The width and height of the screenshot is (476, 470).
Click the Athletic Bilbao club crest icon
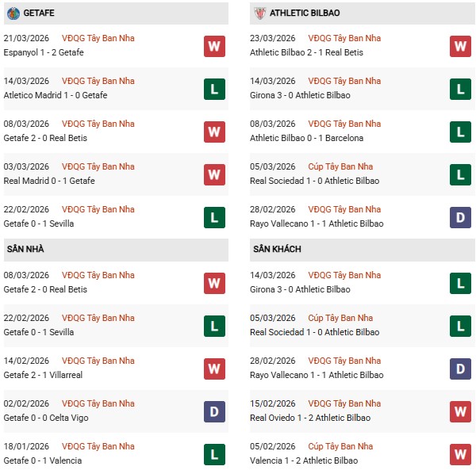pos(259,13)
